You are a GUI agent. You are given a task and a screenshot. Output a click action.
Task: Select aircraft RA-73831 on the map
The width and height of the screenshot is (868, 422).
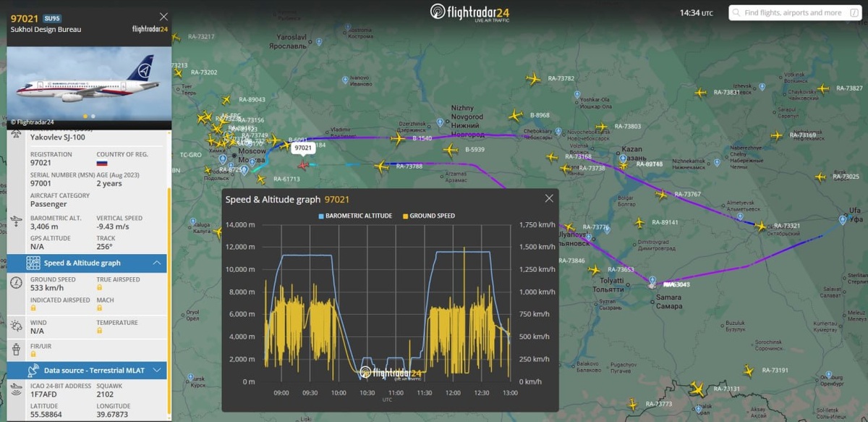click(700, 93)
